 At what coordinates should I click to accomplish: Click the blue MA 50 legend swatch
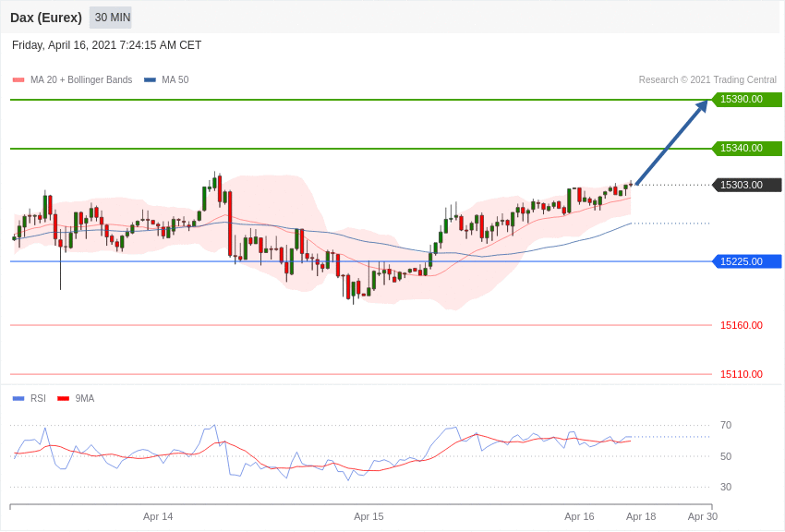150,80
